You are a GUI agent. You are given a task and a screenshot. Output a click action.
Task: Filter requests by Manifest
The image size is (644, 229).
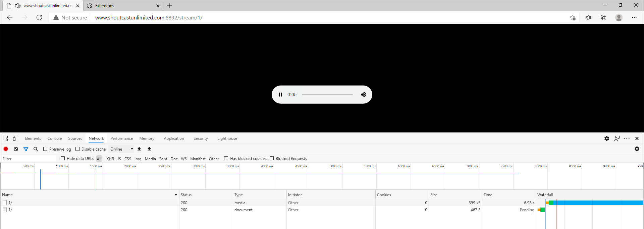(198, 159)
